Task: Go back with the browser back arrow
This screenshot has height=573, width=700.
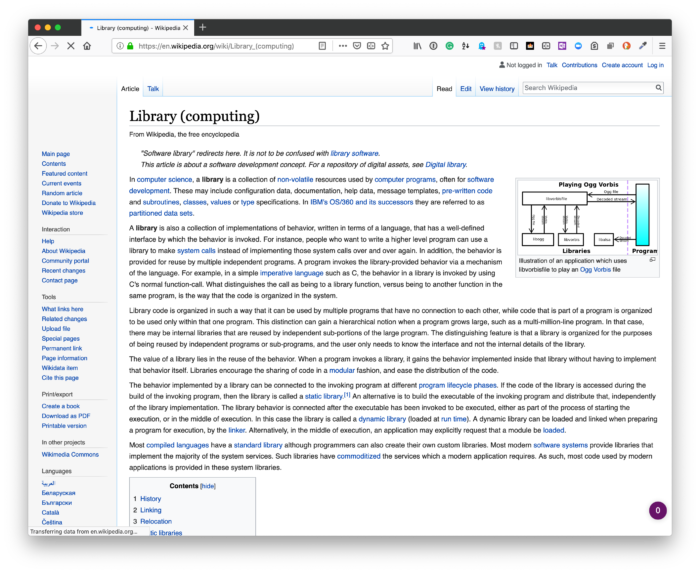Action: click(x=38, y=46)
